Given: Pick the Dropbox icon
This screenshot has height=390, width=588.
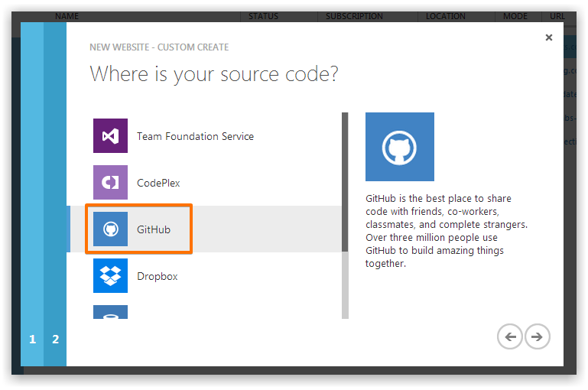Looking at the screenshot, I should click(x=110, y=275).
